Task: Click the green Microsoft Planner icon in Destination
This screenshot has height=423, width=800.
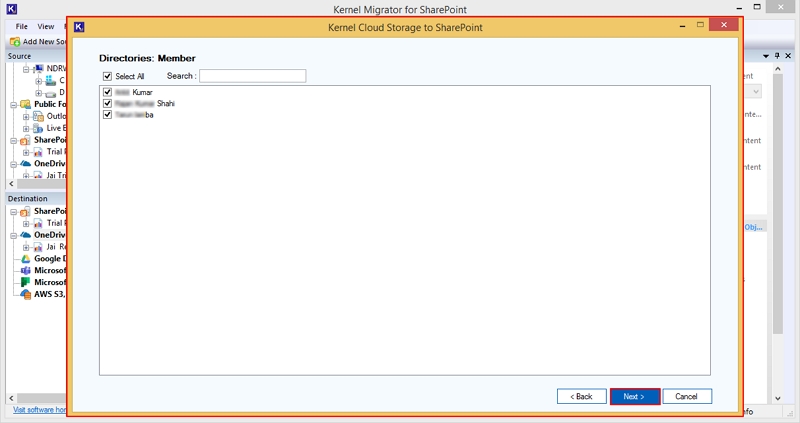Action: point(26,282)
